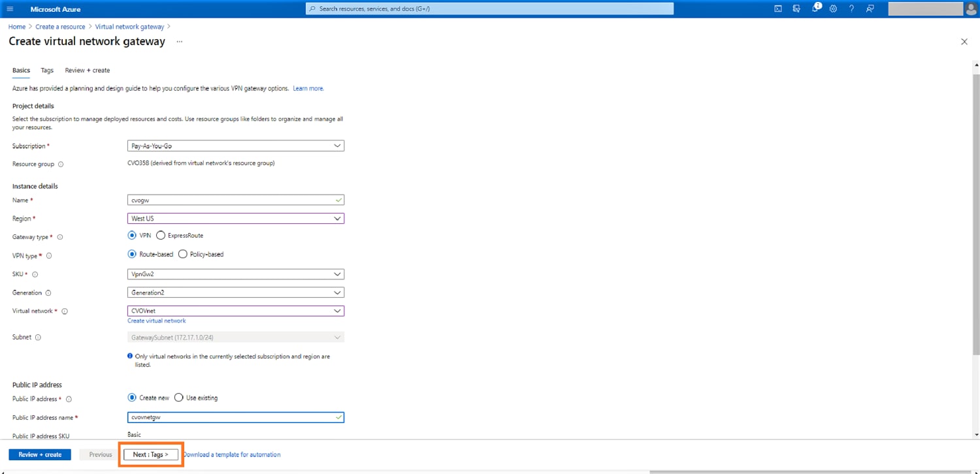Expand the Virtual network dropdown CVOVnet

tap(235, 311)
